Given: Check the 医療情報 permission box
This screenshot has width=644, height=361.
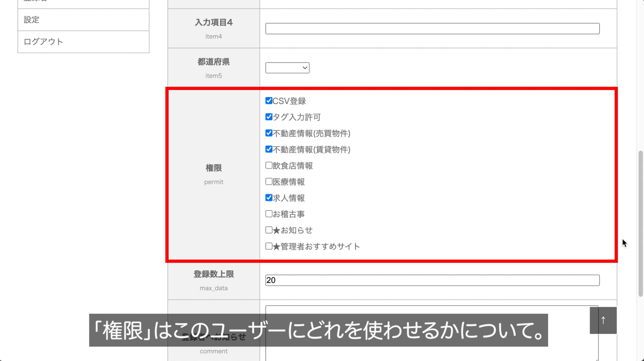Looking at the screenshot, I should click(x=269, y=182).
